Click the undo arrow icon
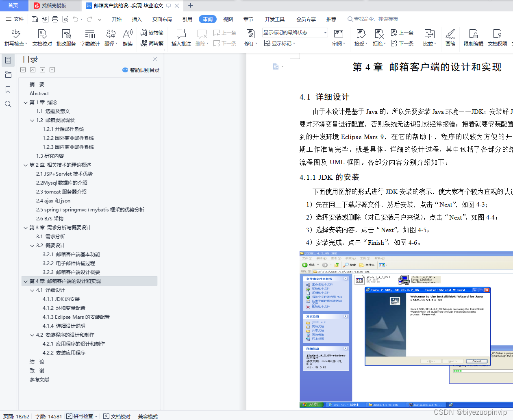Viewport: 513px width, 420px height. point(75,19)
